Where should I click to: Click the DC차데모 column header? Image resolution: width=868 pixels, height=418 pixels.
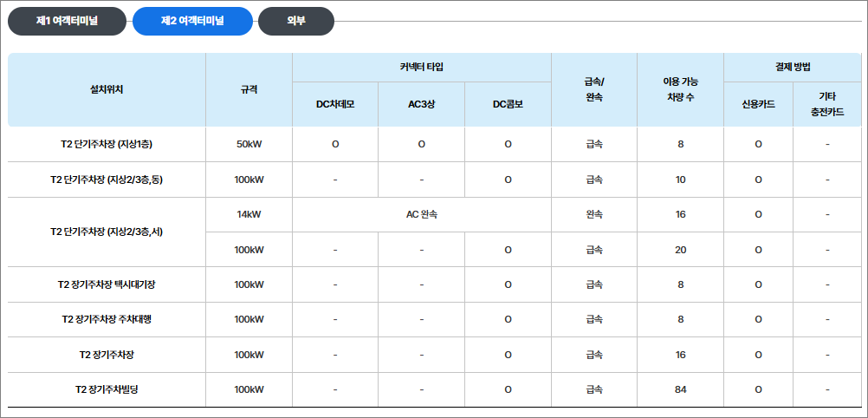335,105
